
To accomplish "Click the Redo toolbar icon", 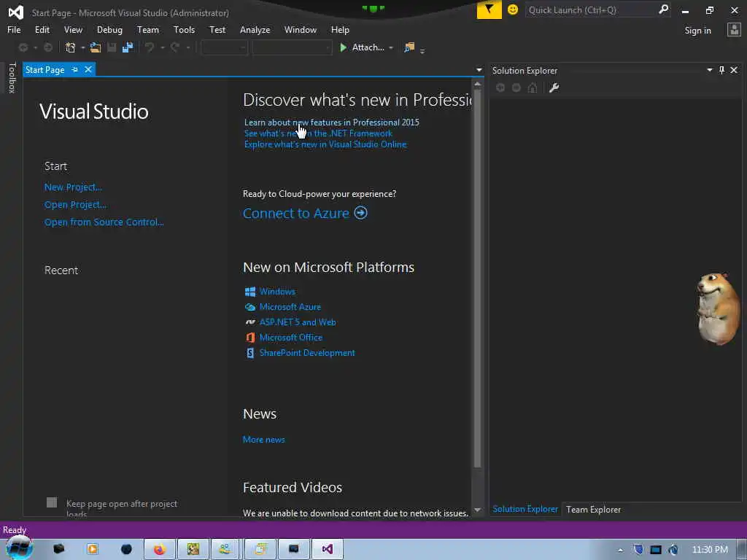I will pos(175,47).
